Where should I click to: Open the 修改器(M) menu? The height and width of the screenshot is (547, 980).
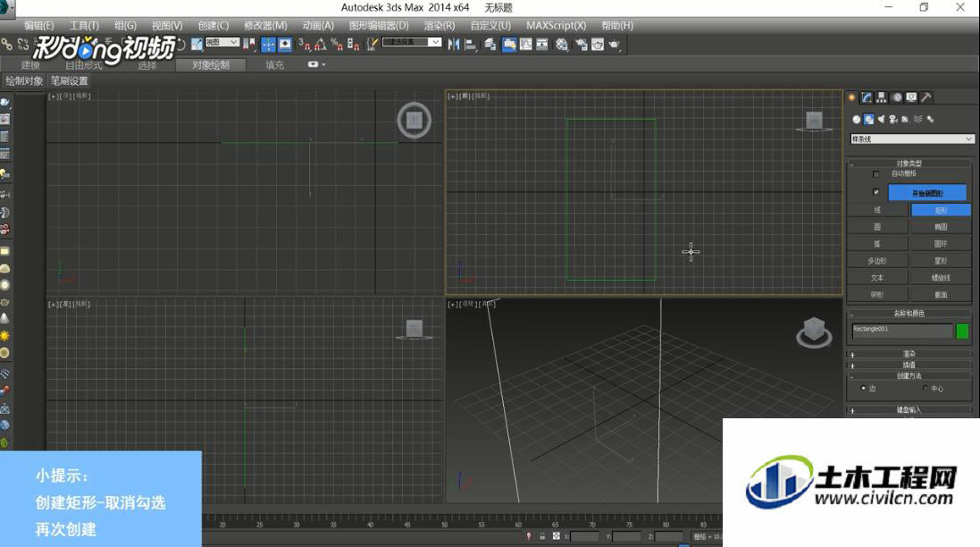[x=265, y=26]
